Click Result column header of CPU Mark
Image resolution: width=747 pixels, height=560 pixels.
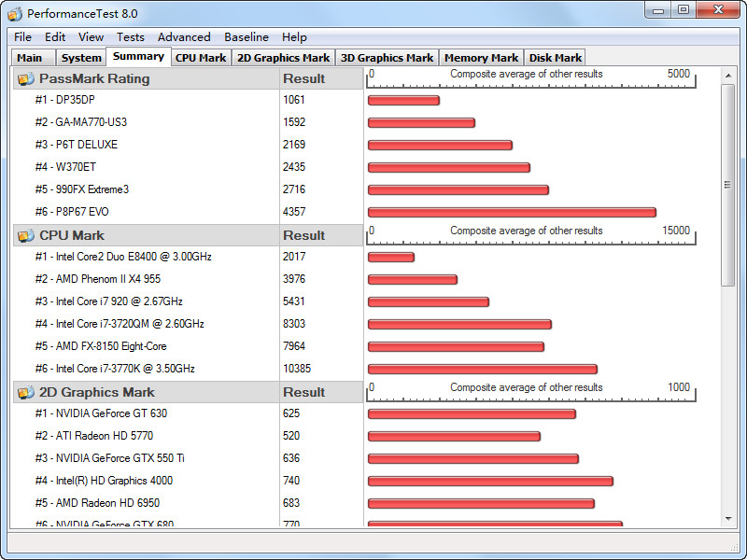point(321,235)
